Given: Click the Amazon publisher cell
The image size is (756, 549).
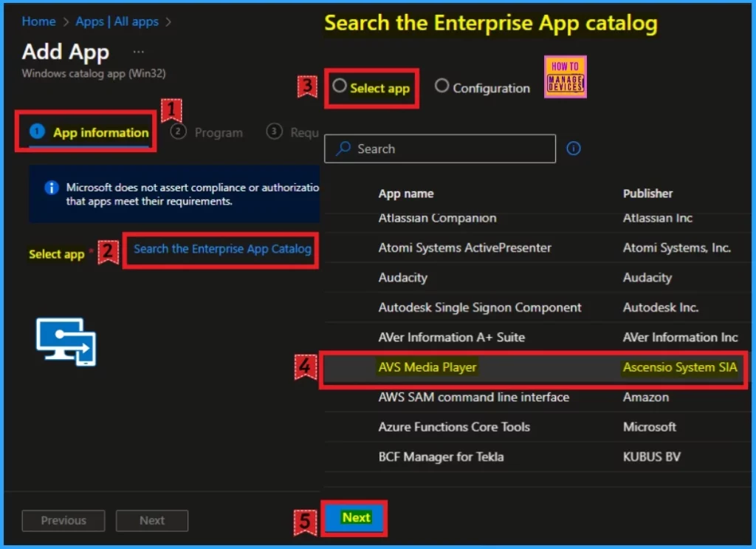Looking at the screenshot, I should pos(646,397).
